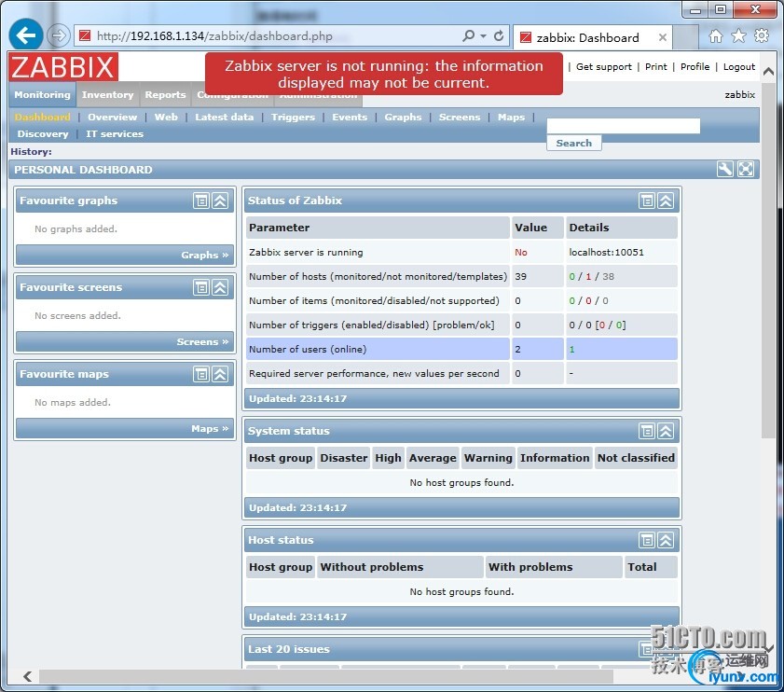
Task: Collapse the Status of Zabbix widget
Action: click(x=666, y=201)
